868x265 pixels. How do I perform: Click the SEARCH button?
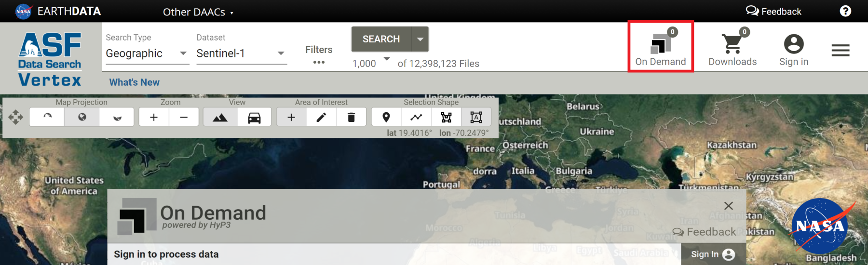(x=381, y=39)
